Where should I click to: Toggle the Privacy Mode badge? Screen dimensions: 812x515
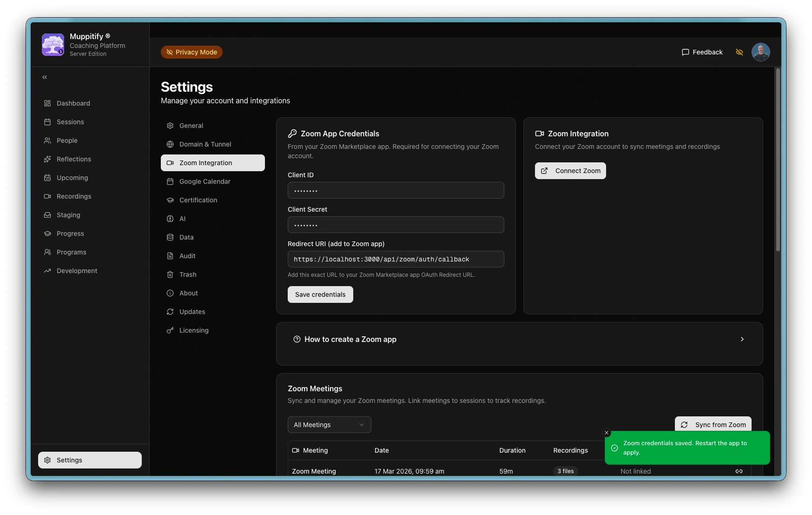191,52
